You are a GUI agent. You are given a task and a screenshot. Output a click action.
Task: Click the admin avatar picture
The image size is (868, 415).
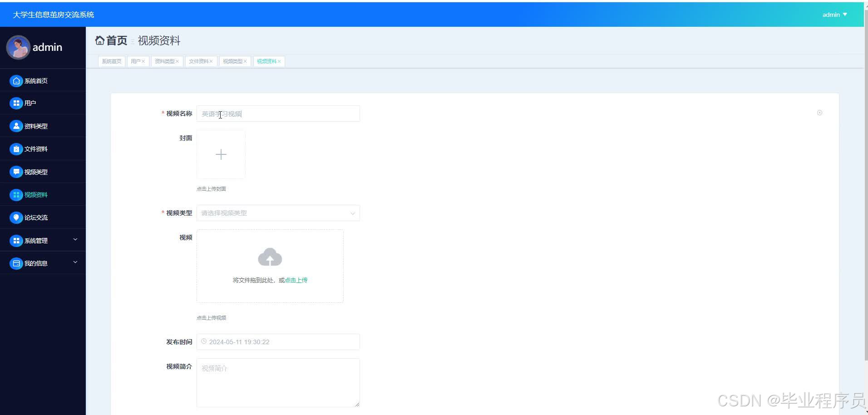tap(18, 47)
